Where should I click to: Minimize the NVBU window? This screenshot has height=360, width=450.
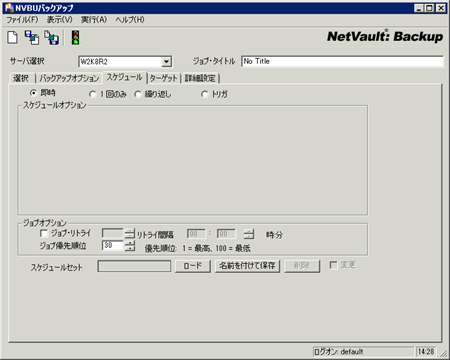[x=419, y=8]
